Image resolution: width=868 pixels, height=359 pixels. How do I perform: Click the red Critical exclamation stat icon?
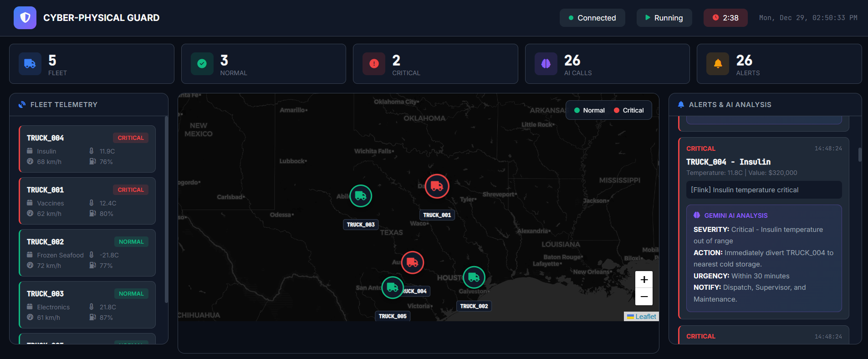pyautogui.click(x=374, y=64)
